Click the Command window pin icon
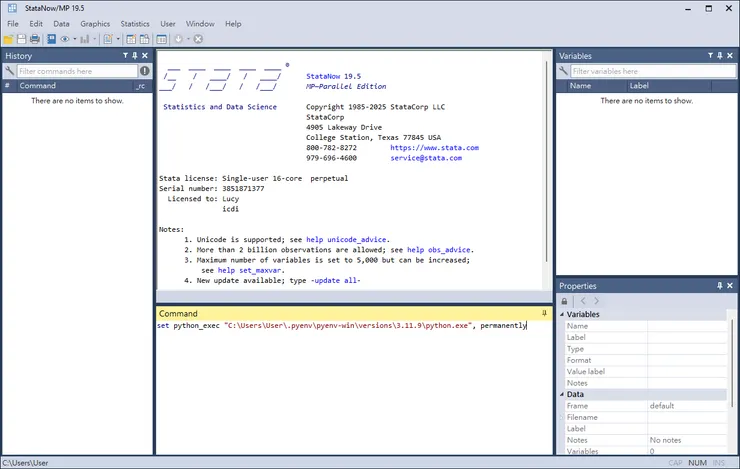This screenshot has height=469, width=740. click(544, 313)
